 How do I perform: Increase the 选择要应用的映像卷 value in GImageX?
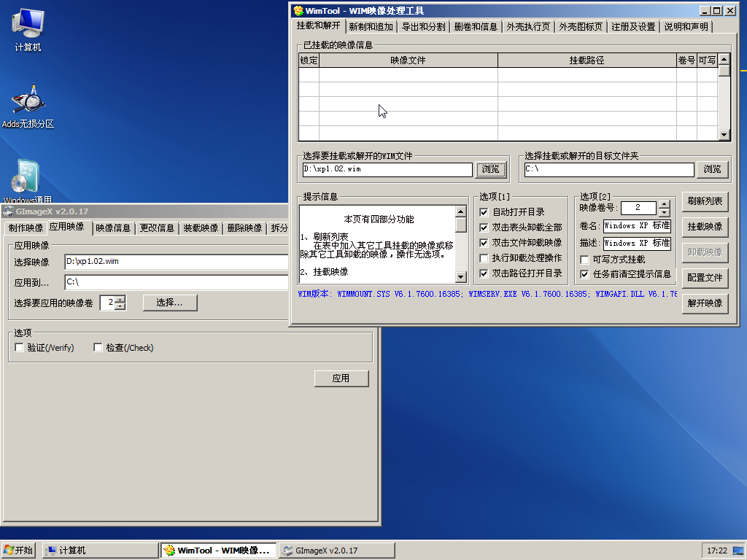tap(120, 299)
